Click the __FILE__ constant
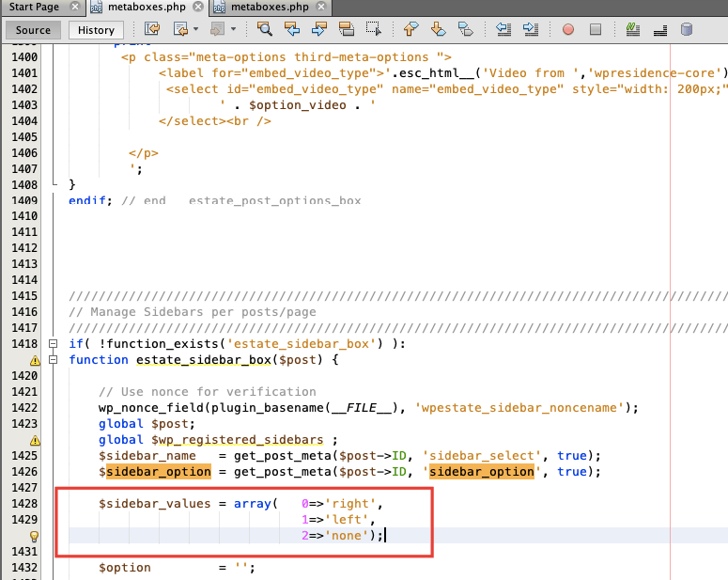The image size is (728, 580). 362,408
